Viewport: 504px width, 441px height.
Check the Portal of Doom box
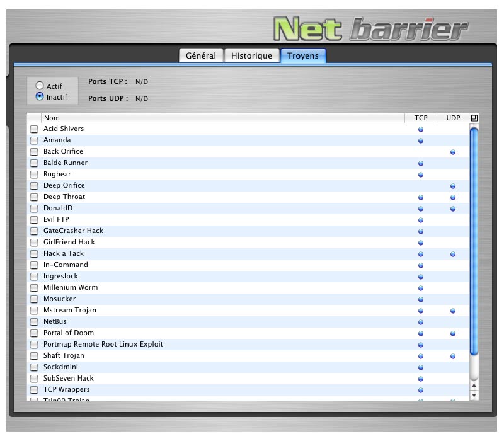[x=34, y=333]
